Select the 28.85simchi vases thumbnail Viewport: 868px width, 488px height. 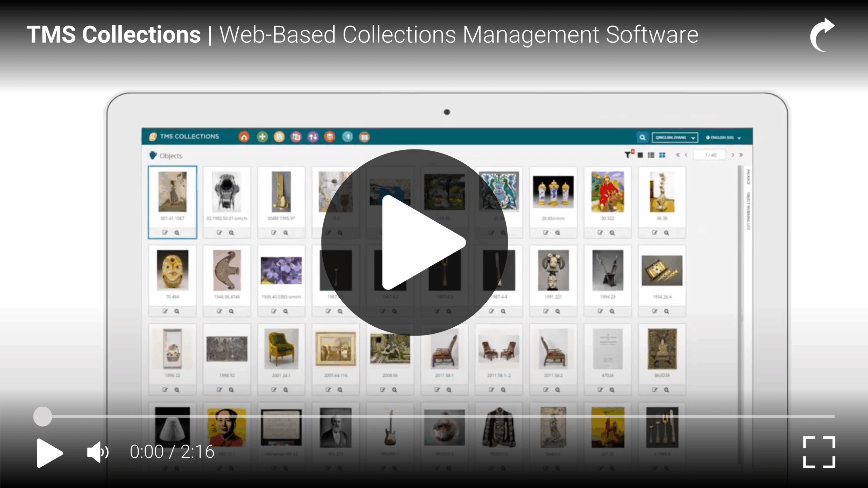coord(553,192)
